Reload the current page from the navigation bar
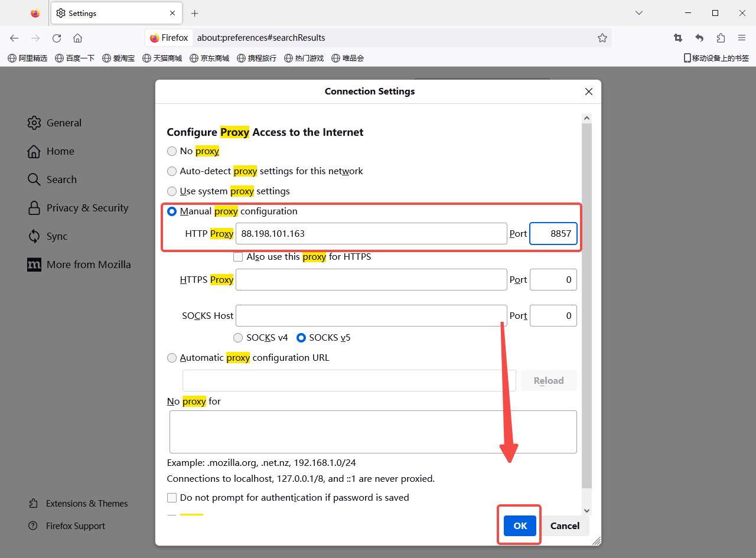This screenshot has height=558, width=756. (x=57, y=38)
